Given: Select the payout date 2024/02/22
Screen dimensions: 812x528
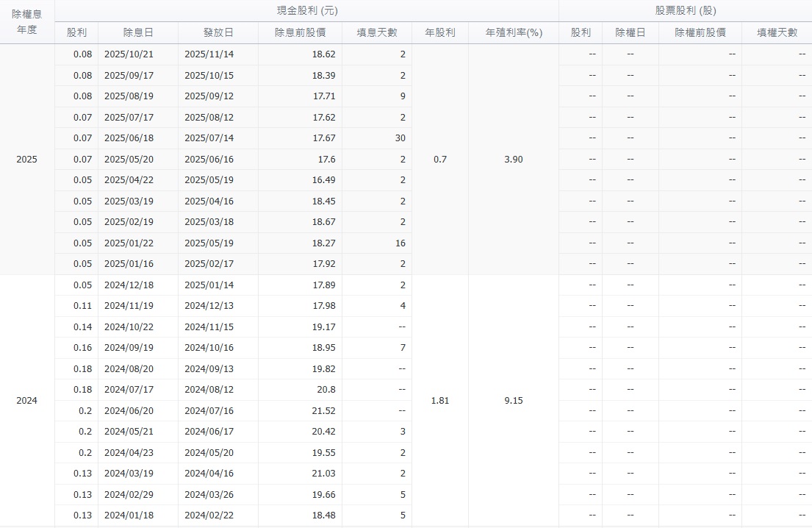Looking at the screenshot, I should [209, 515].
